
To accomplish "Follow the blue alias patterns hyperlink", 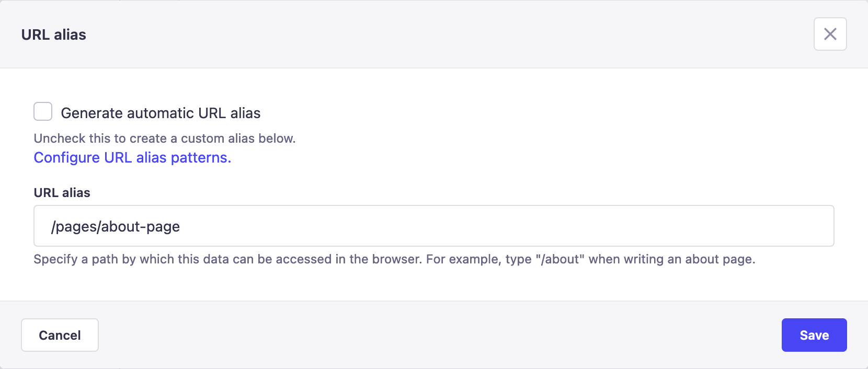I will point(132,157).
